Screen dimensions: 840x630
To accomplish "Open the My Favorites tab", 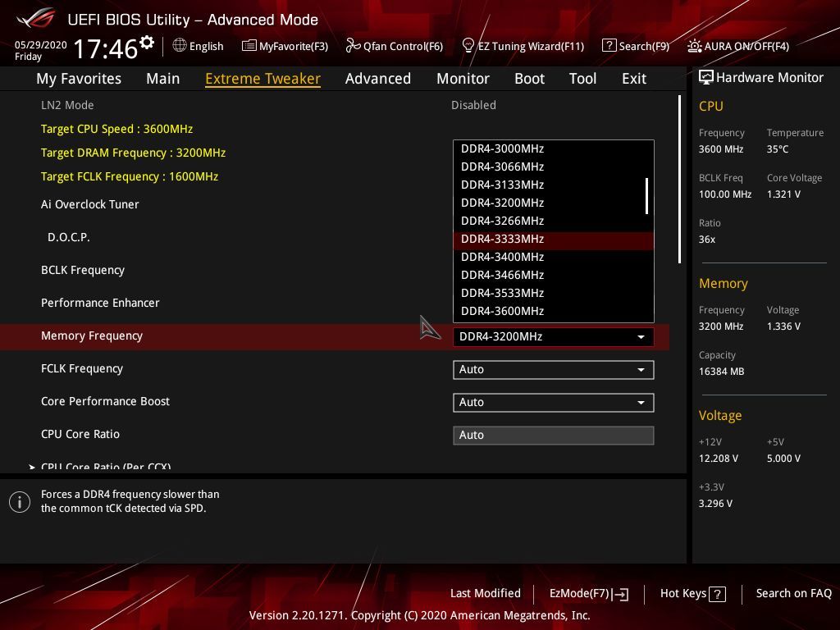I will (79, 79).
